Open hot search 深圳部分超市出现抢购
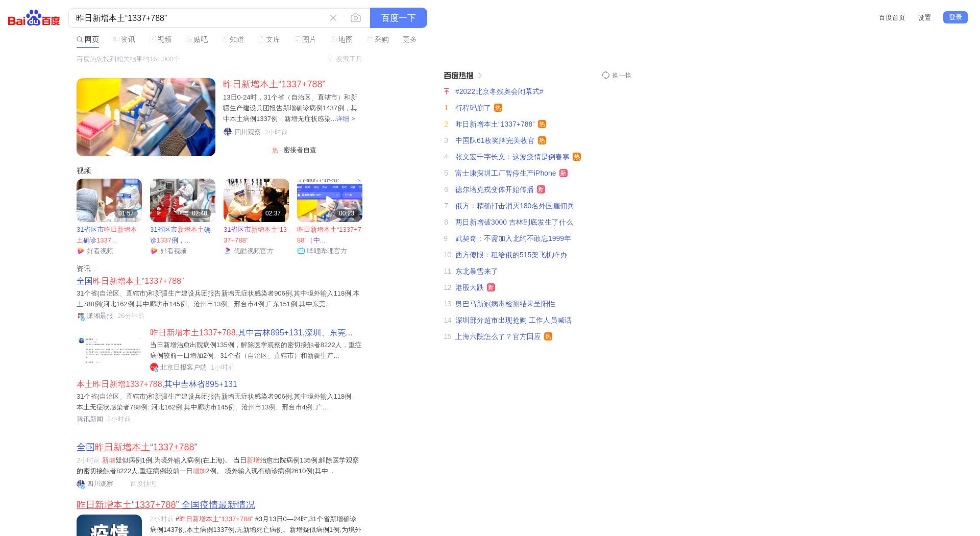Viewport: 980px width, 536px height. coord(513,320)
